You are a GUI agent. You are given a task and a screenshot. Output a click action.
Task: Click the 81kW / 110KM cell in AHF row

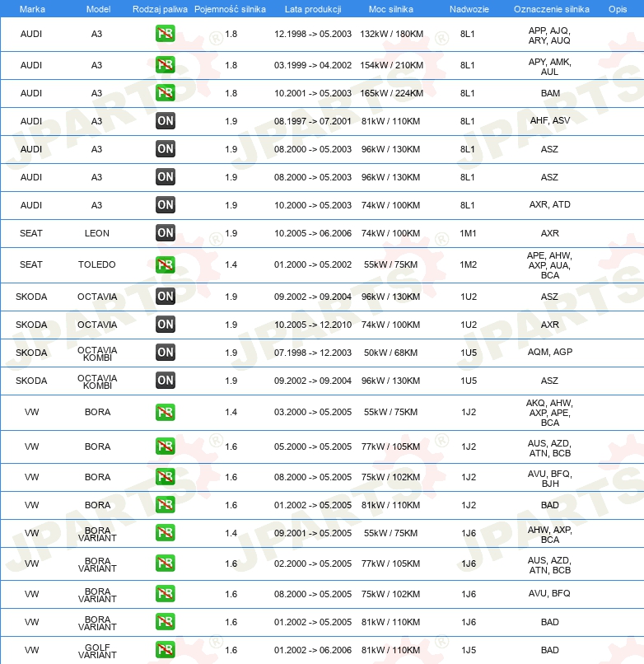390,122
